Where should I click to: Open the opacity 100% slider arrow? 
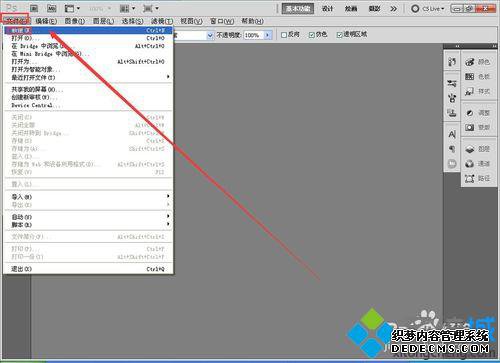click(x=268, y=35)
